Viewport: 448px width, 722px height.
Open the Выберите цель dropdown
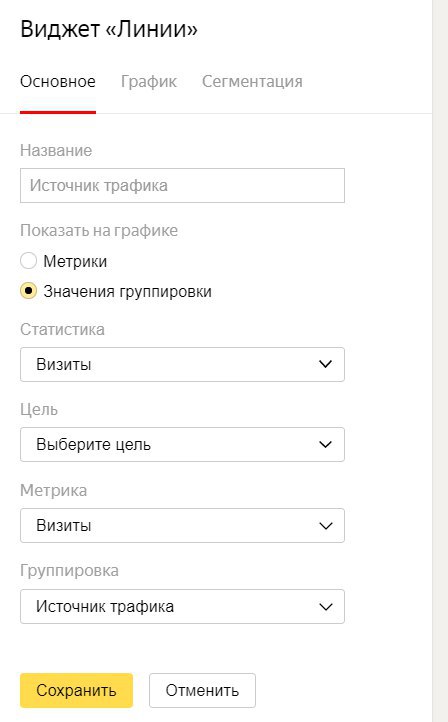(x=182, y=444)
